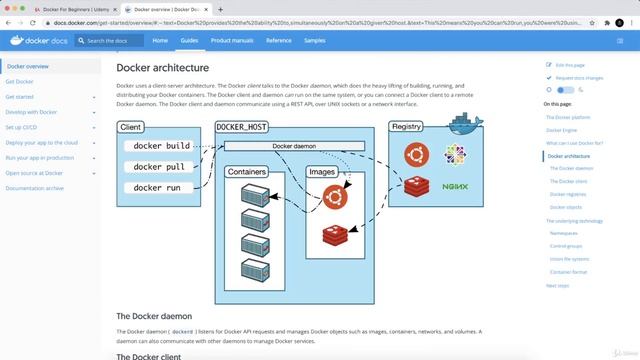Screen dimensions: 640x360
Task: Expand the Set up CI/CD arrow
Action: (x=94, y=128)
